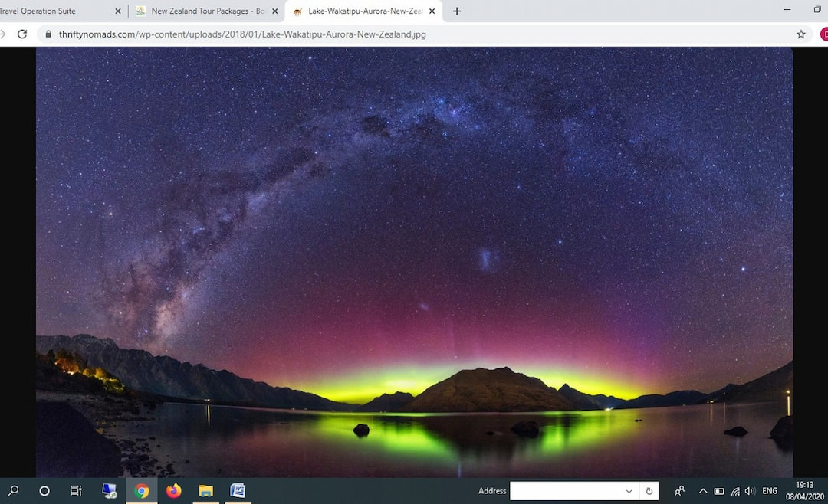The width and height of the screenshot is (828, 504).
Task: Reload the current page
Action: click(x=22, y=34)
